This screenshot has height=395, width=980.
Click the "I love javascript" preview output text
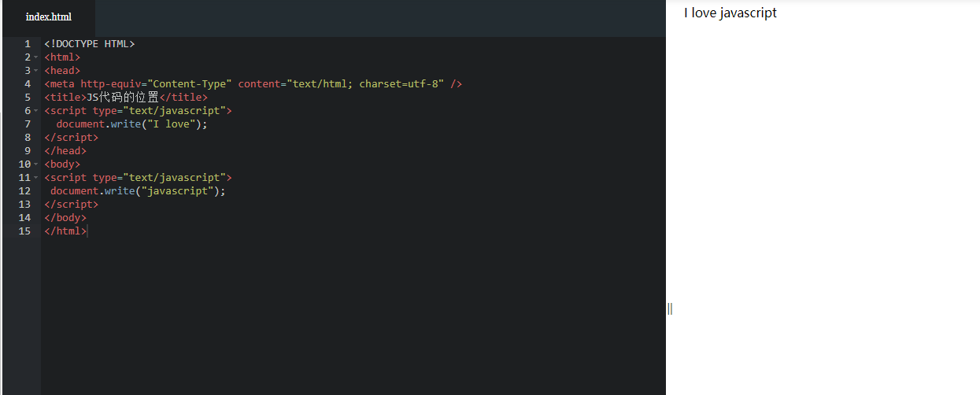730,13
